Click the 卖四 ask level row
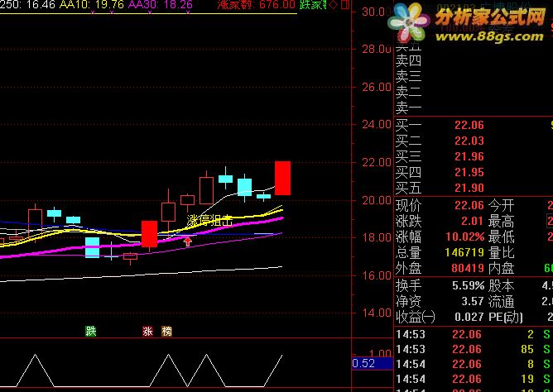 [x=474, y=61]
